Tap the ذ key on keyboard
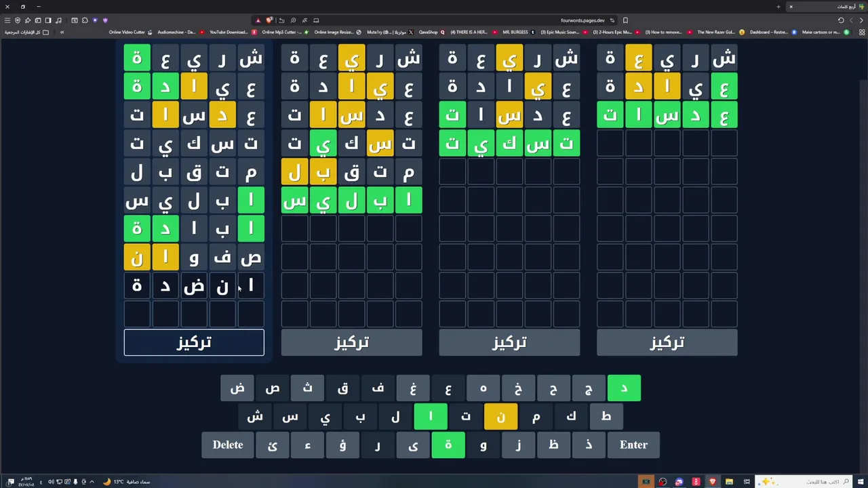This screenshot has height=488, width=868. (x=589, y=445)
